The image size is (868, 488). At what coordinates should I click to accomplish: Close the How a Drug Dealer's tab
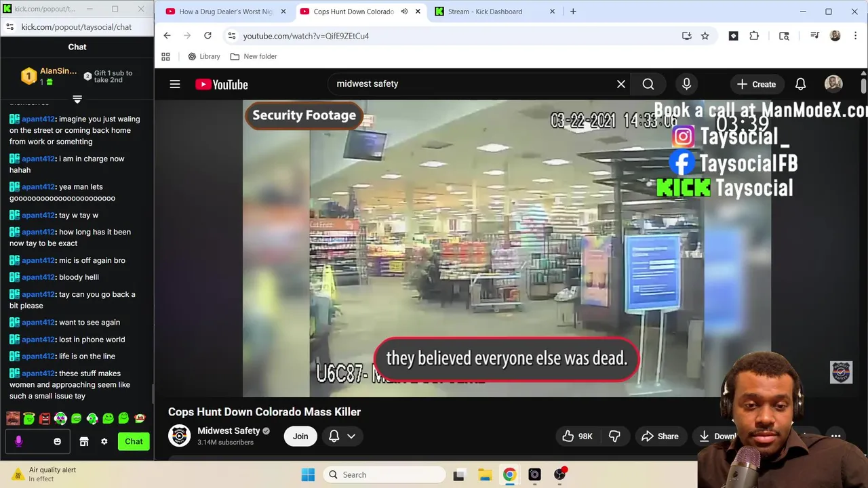tap(283, 12)
